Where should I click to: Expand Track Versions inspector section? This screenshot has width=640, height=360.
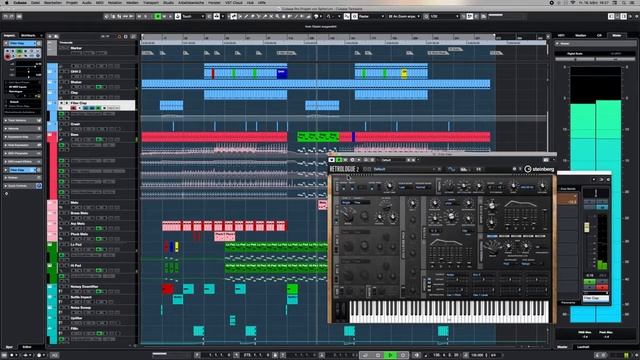click(x=22, y=120)
